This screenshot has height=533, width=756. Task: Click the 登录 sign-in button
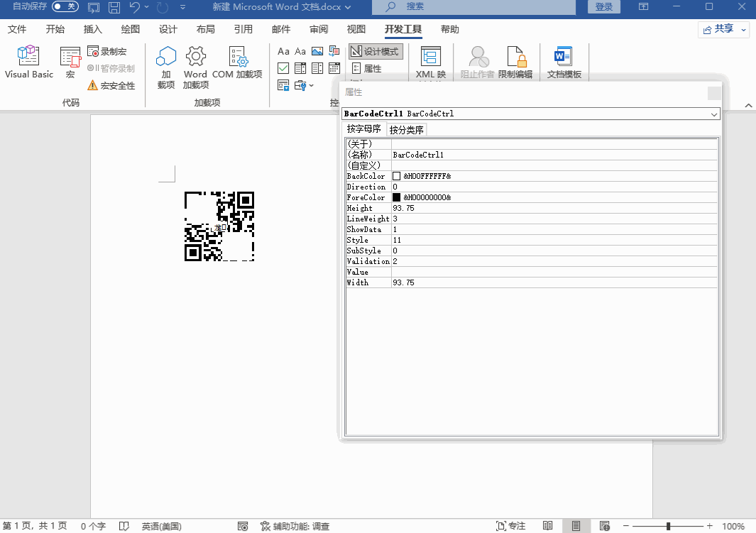(604, 7)
